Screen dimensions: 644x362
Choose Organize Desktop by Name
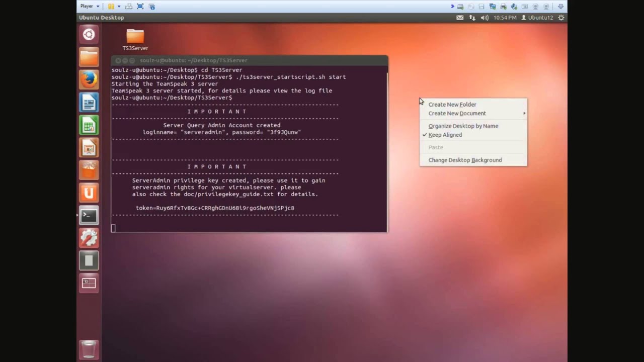(463, 126)
